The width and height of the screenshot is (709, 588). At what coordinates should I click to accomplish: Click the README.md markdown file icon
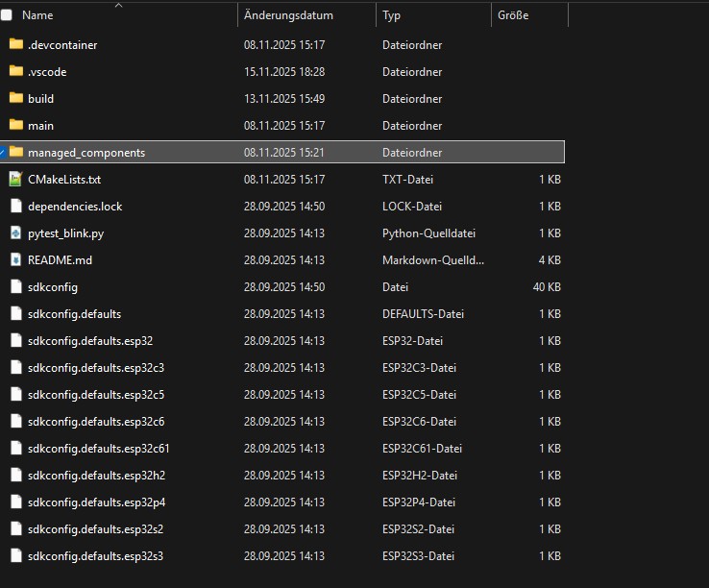15,259
